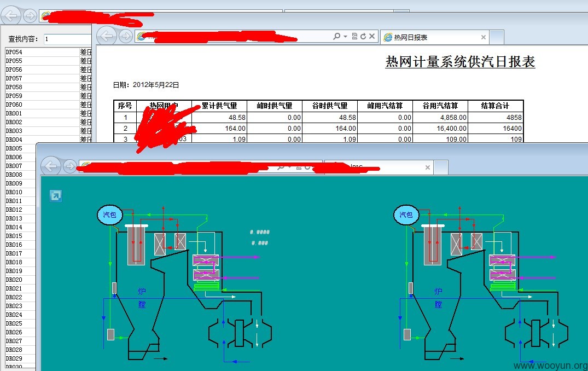Viewport: 588px width, 371px height.
Task: Click the 峰用汽结算 column header
Action: pos(385,106)
